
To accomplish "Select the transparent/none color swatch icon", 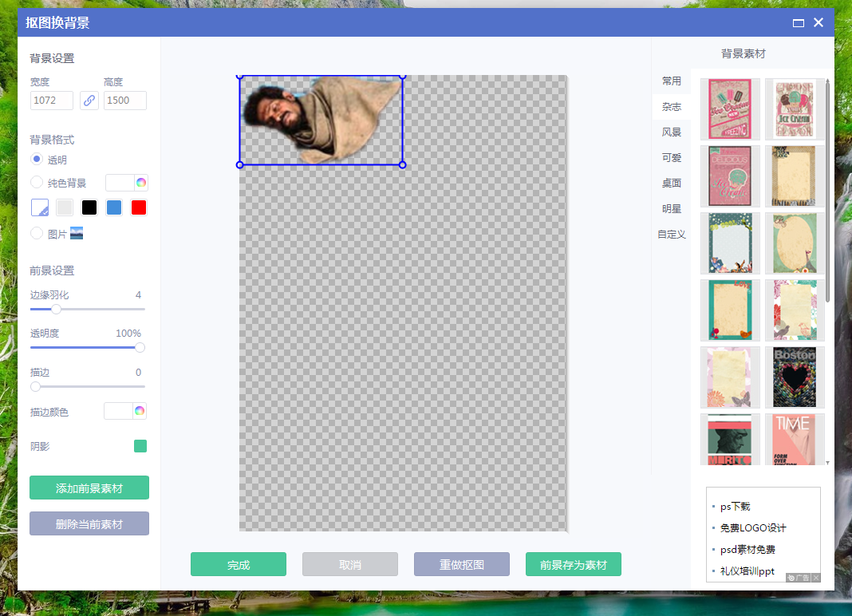I will pyautogui.click(x=40, y=207).
